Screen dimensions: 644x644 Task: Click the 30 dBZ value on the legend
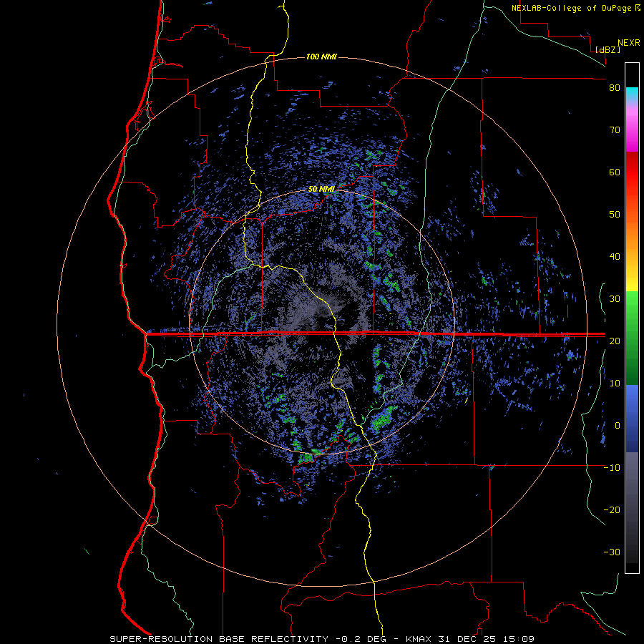(x=615, y=299)
